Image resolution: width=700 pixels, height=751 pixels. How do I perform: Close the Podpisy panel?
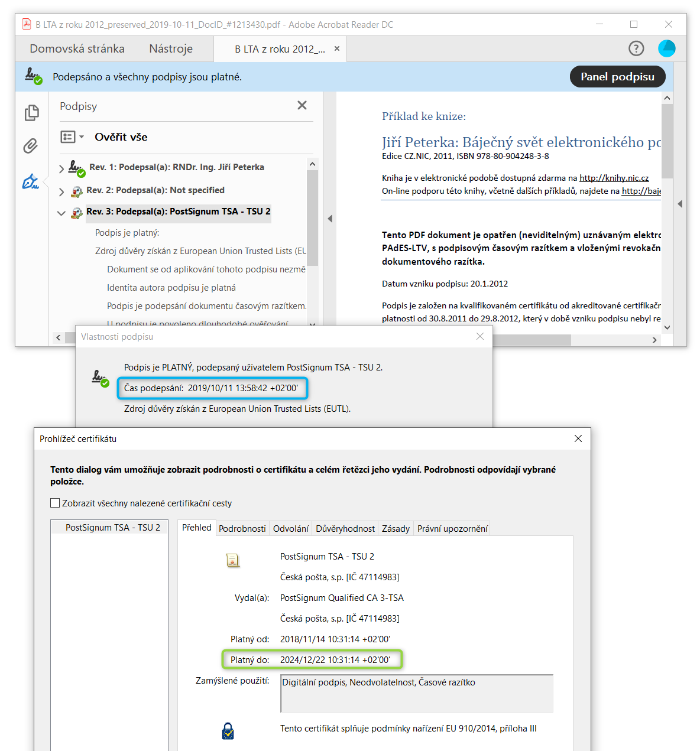[302, 105]
